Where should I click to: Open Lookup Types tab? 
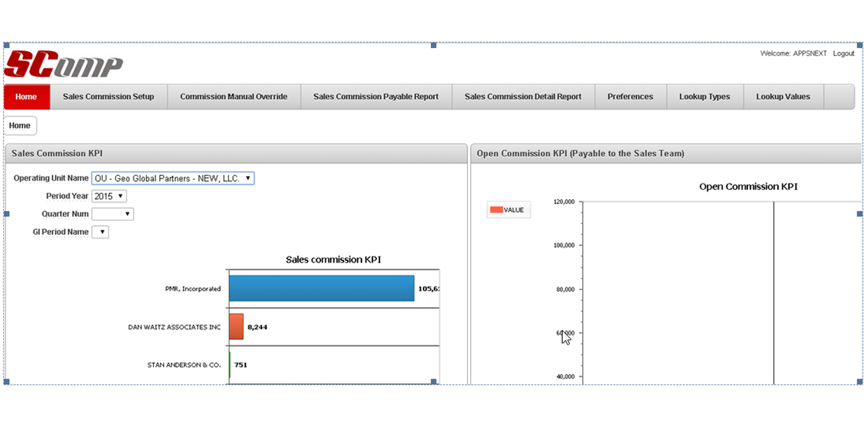coord(705,97)
